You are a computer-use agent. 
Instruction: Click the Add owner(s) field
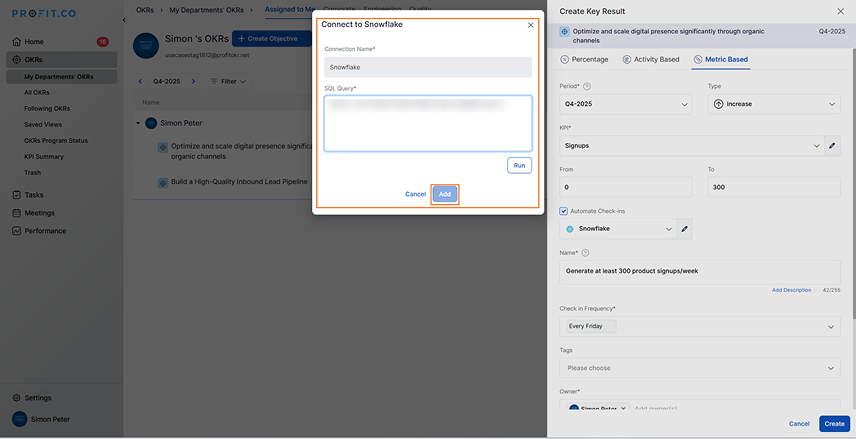655,408
